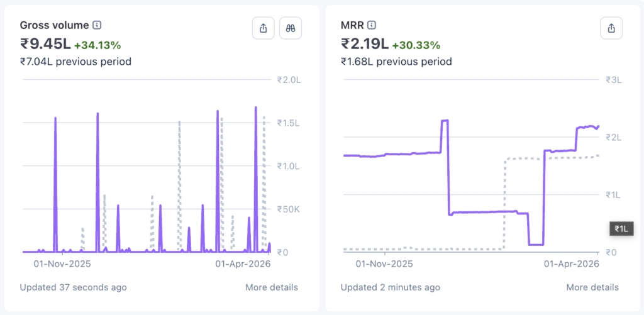Click 01-Apr-2026 date label on MRR chart
The height and width of the screenshot is (315, 644).
coord(571,264)
